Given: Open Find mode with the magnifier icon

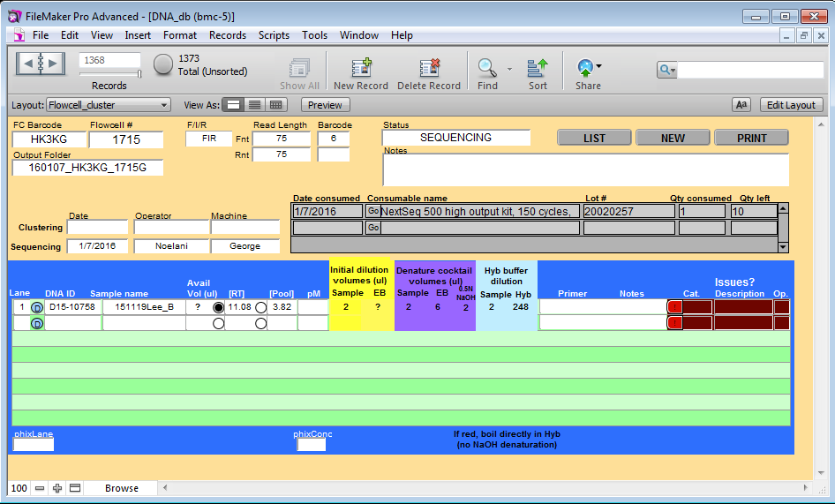Looking at the screenshot, I should pyautogui.click(x=486, y=68).
